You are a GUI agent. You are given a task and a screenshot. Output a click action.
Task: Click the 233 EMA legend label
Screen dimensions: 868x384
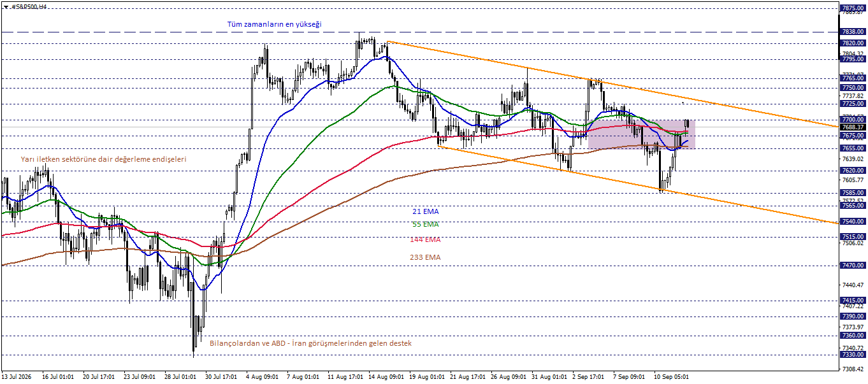coord(425,257)
